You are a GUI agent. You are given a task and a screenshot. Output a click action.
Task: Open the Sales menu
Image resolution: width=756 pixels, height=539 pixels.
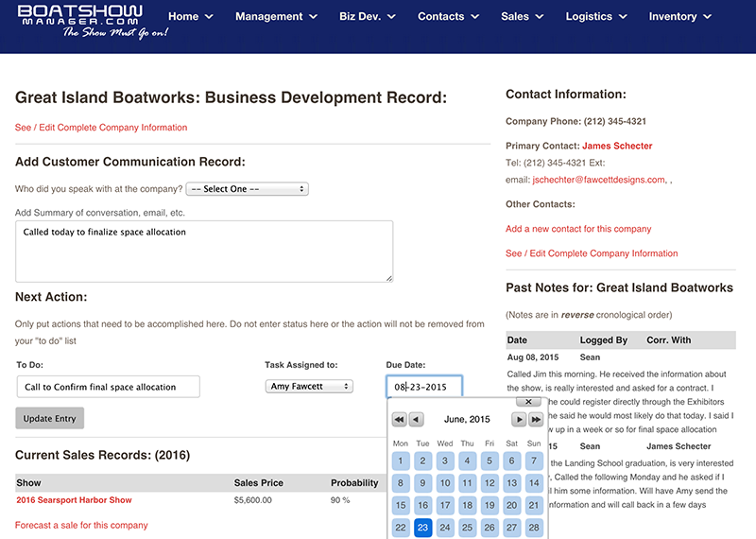(523, 16)
